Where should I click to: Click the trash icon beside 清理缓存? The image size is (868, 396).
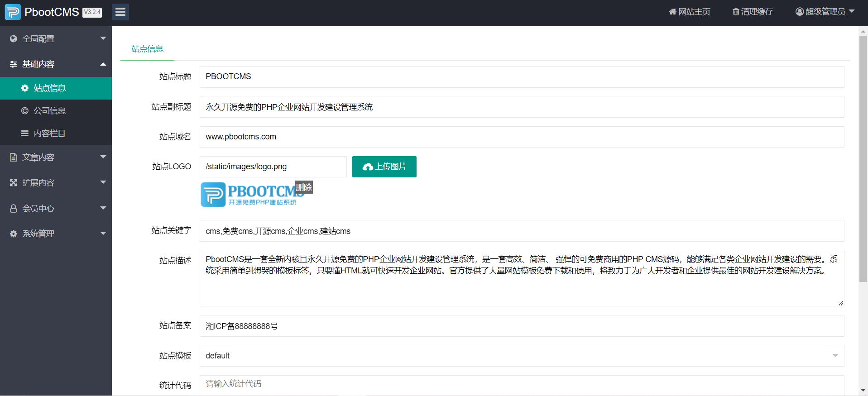pyautogui.click(x=736, y=12)
